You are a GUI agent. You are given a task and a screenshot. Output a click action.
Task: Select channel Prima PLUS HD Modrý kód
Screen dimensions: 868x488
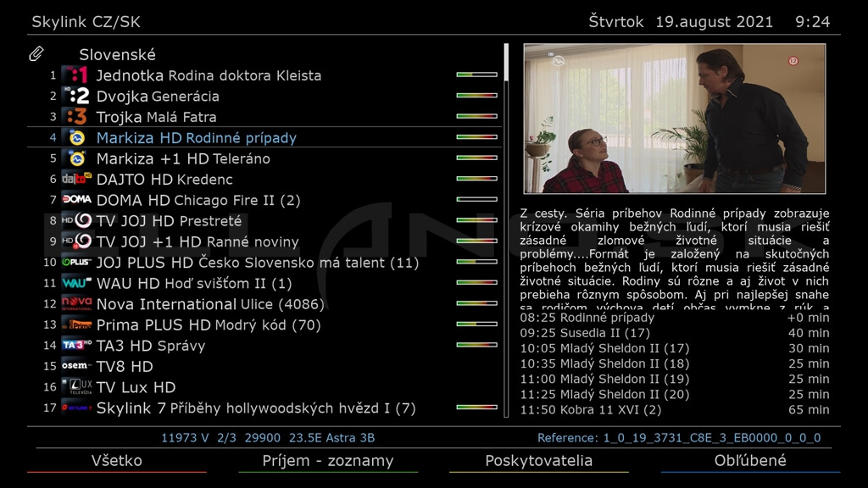tap(264, 324)
